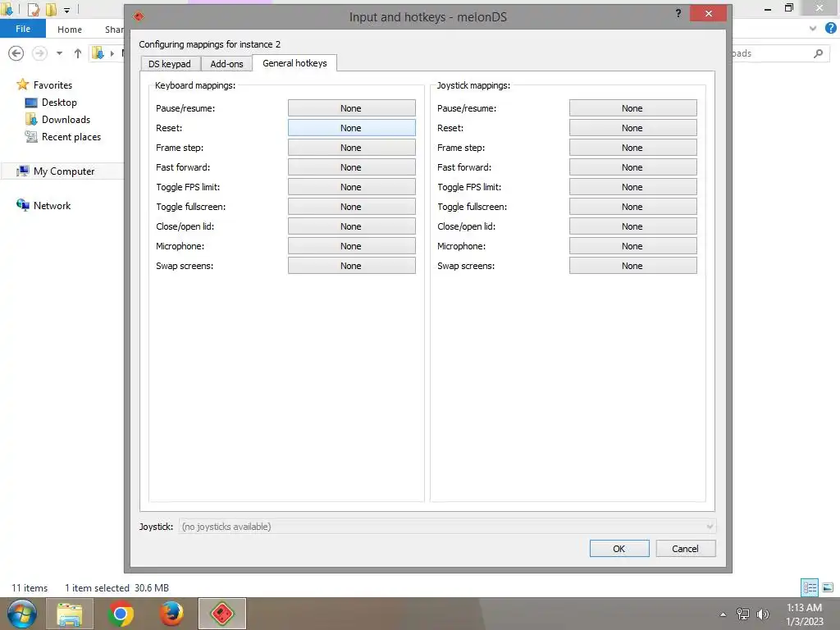Open File Explorer from the taskbar
Screen dimensions: 840x630
point(70,614)
